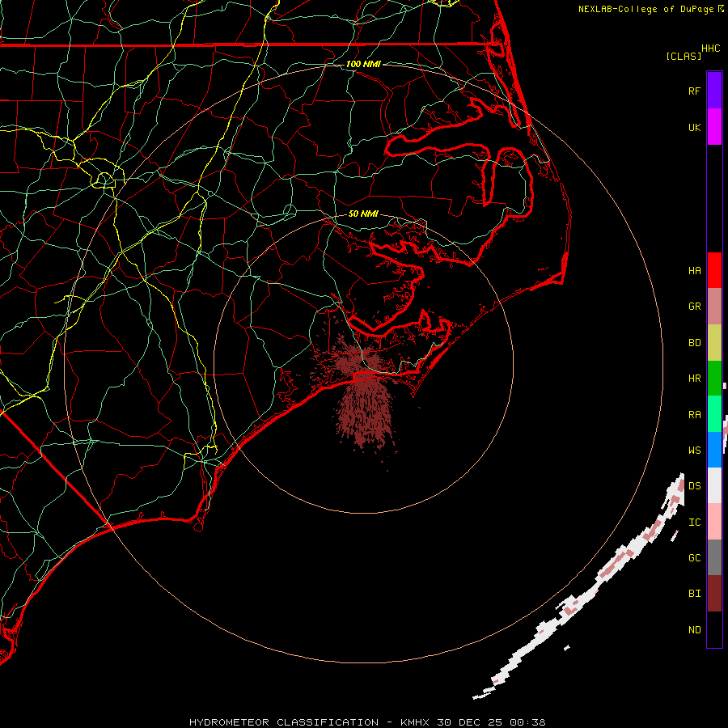The height and width of the screenshot is (728, 728).
Task: Click the DS white legend swatch
Action: point(714,485)
